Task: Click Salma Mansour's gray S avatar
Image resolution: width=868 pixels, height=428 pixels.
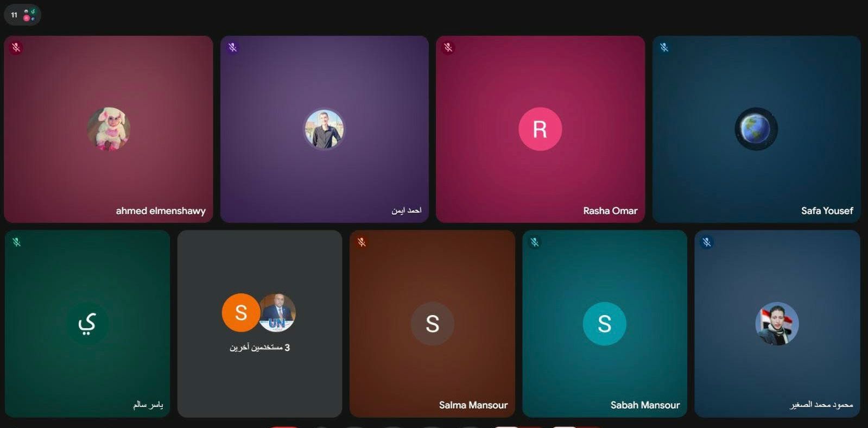Action: click(x=432, y=324)
